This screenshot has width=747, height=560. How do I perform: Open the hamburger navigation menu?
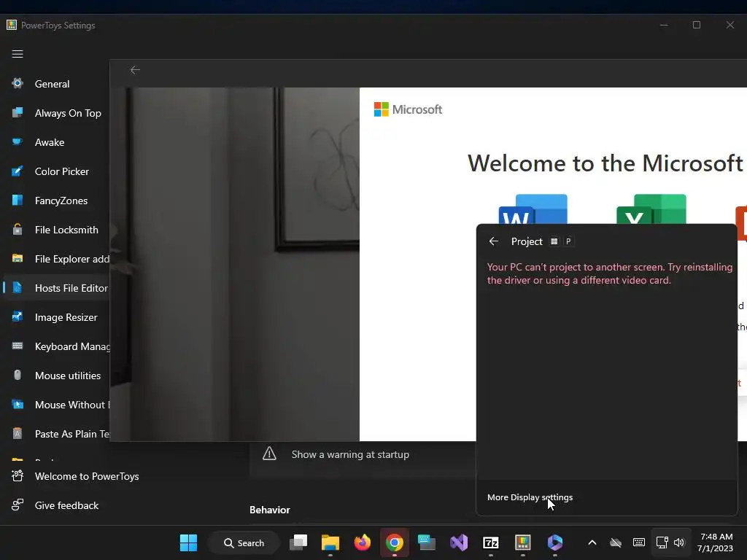18,54
